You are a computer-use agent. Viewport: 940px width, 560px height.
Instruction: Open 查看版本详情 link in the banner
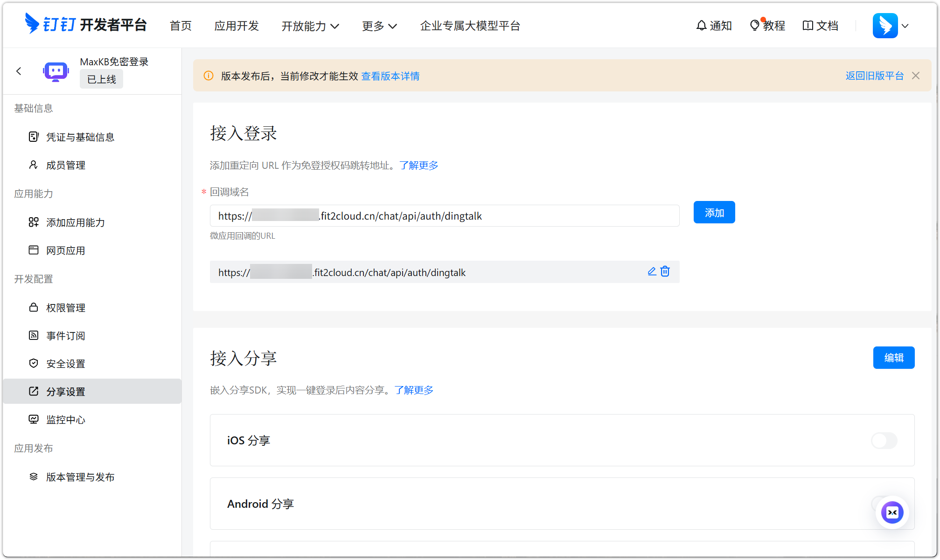(x=390, y=76)
